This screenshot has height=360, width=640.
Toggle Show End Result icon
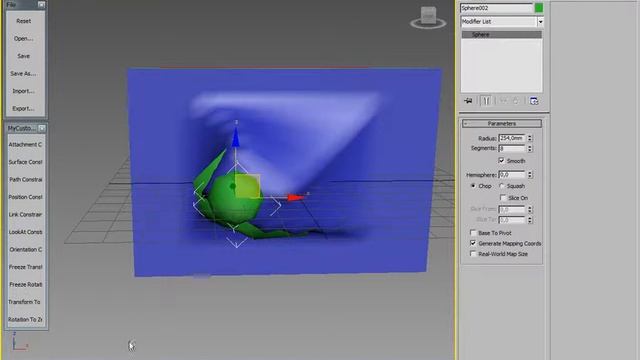[486, 101]
